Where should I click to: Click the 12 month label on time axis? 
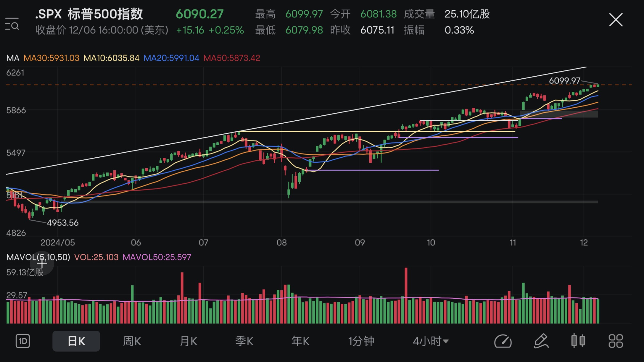584,243
